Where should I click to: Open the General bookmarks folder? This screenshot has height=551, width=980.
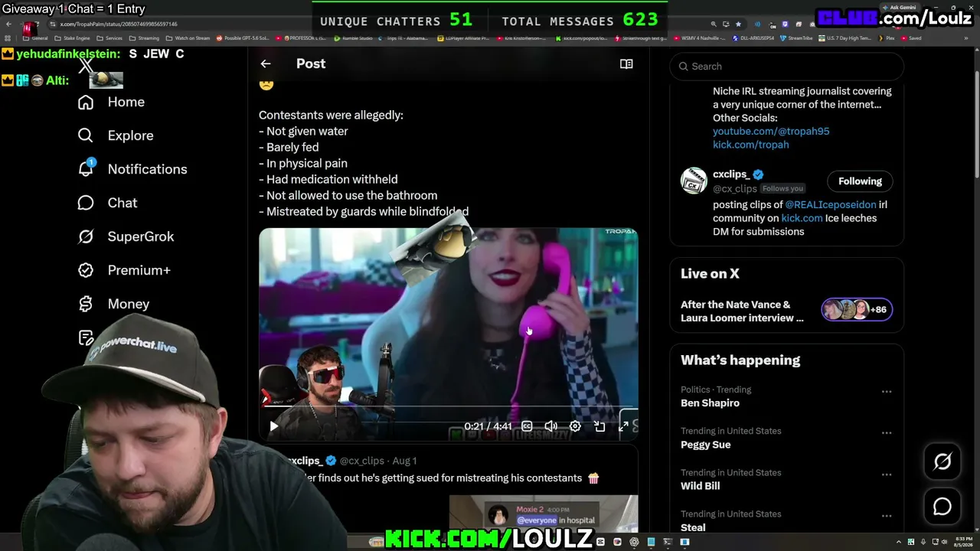coord(35,37)
